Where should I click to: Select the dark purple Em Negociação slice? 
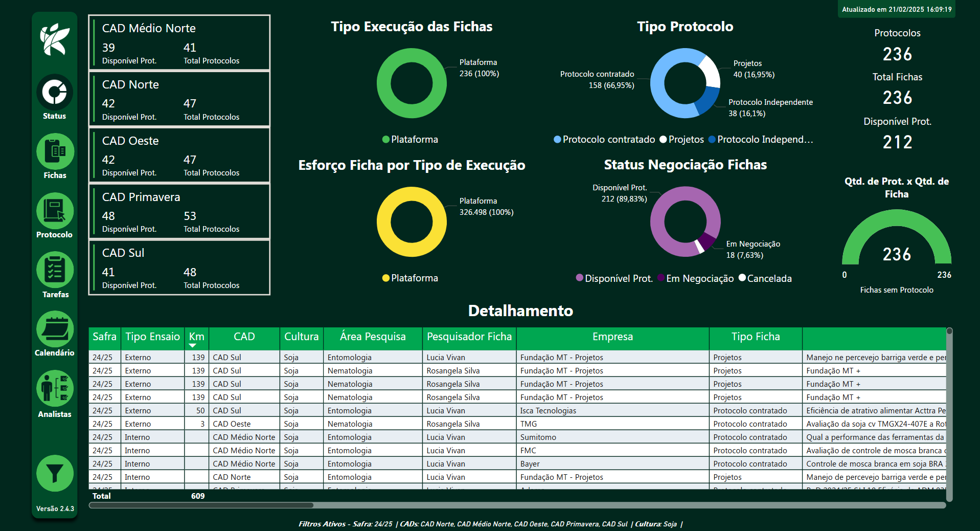coord(708,241)
